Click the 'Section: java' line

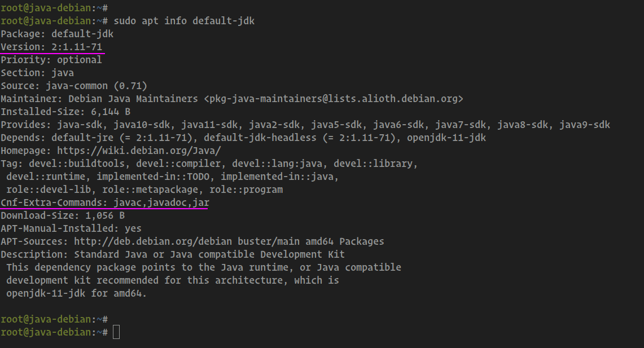click(x=37, y=73)
